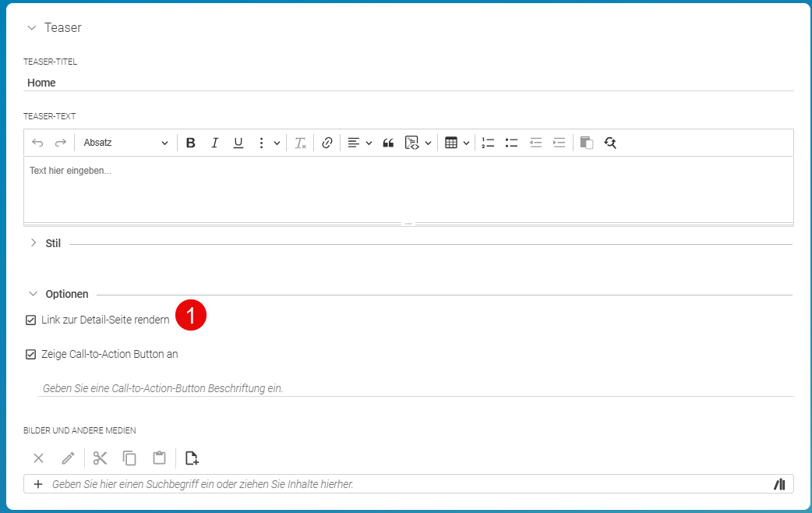Image resolution: width=812 pixels, height=513 pixels.
Task: Toggle italic formatting
Action: 214,143
